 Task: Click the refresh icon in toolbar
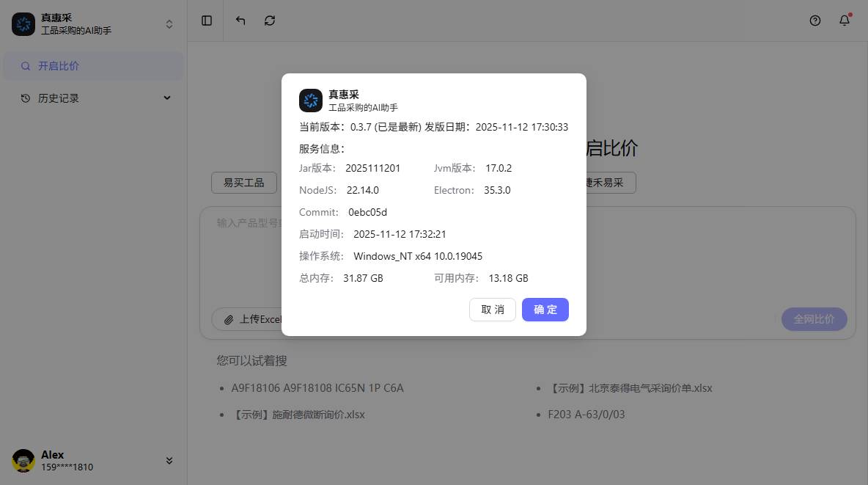(270, 21)
